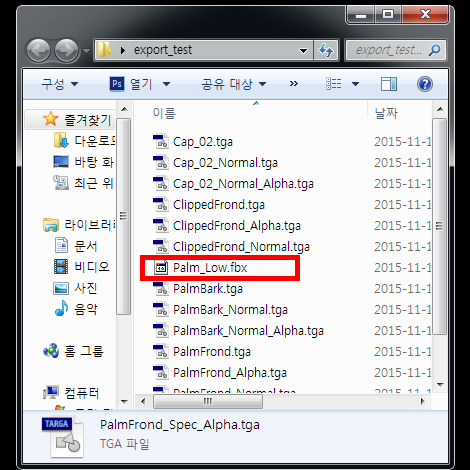Screen dimensions: 470x470
Task: Select 컴퓨터 (Computer) in navigation pane
Action: point(82,393)
